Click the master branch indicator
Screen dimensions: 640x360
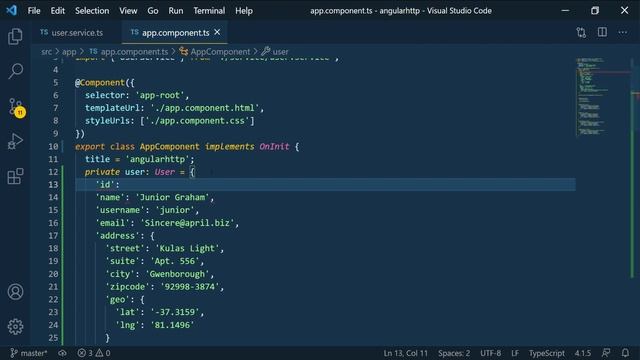coord(29,353)
